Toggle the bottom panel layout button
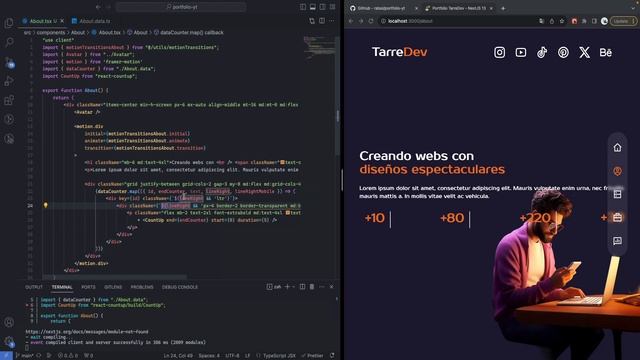 pyautogui.click(x=313, y=7)
